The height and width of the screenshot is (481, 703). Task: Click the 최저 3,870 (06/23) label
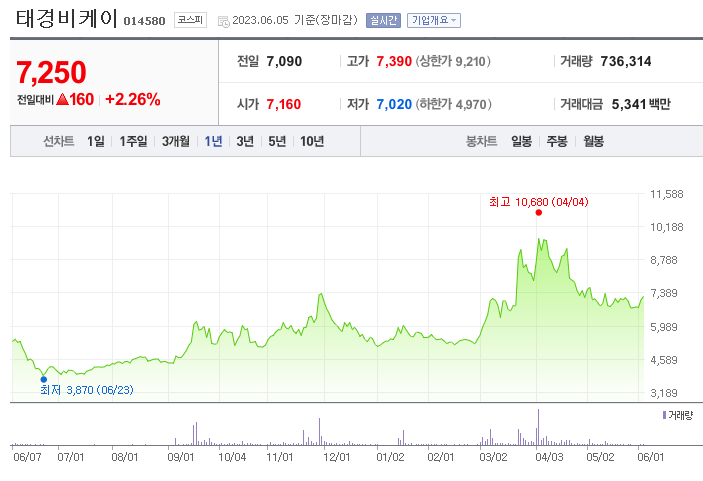coord(87,390)
